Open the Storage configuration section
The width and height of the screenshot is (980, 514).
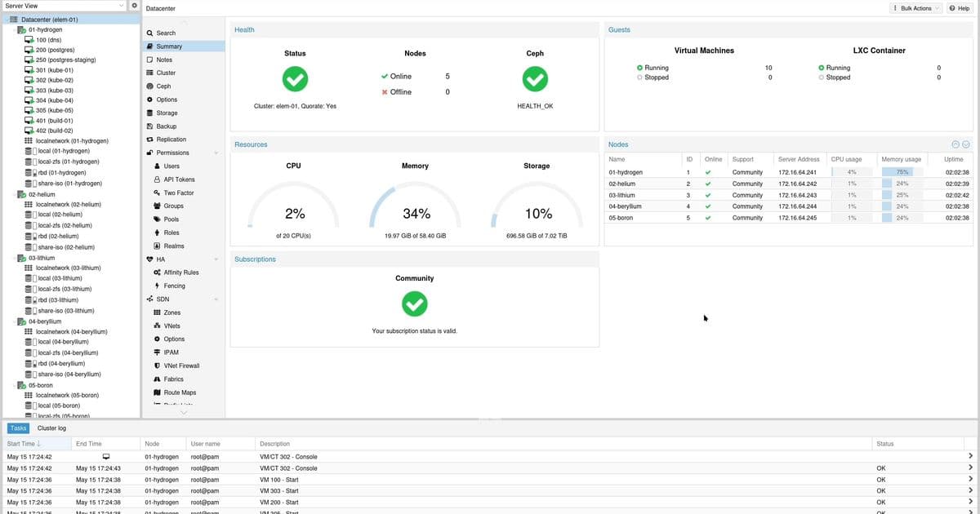pos(167,113)
